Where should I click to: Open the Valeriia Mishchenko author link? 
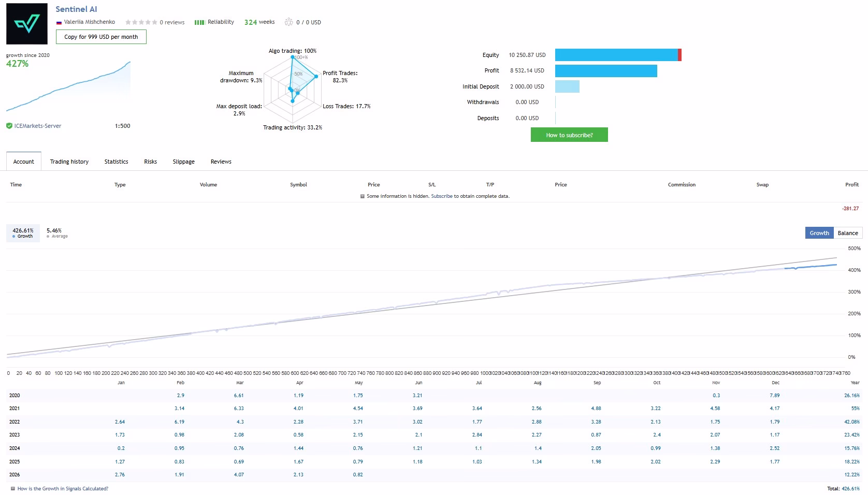[x=90, y=22]
